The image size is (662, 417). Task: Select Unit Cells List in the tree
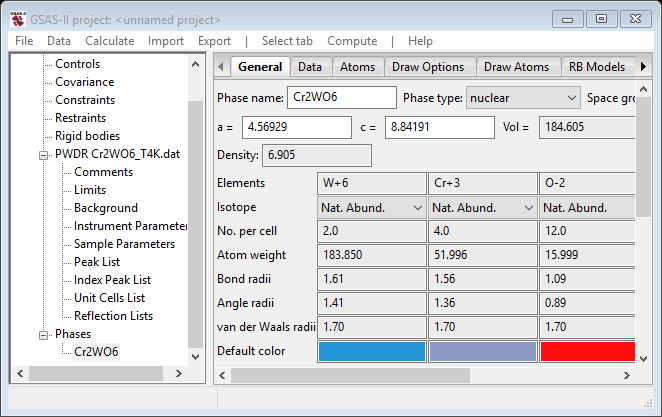(x=109, y=298)
